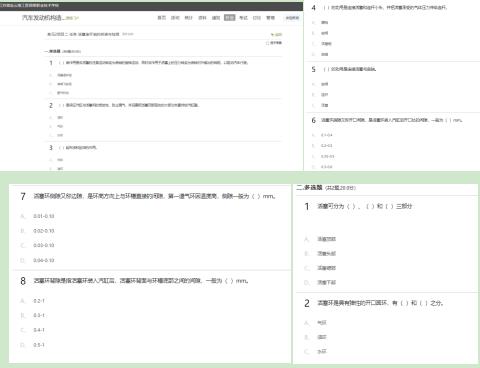The image size is (480, 368).
Task: Switch to the 考试 exam tab
Action: click(243, 18)
